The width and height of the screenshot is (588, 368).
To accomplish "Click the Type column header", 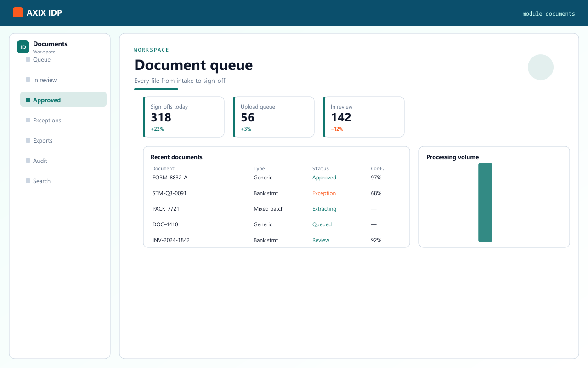I will [259, 169].
